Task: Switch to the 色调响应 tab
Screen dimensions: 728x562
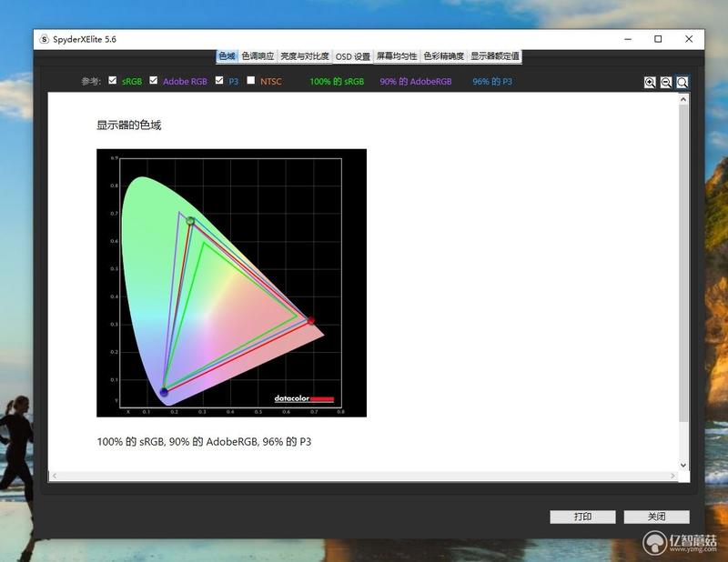Action: (x=258, y=56)
